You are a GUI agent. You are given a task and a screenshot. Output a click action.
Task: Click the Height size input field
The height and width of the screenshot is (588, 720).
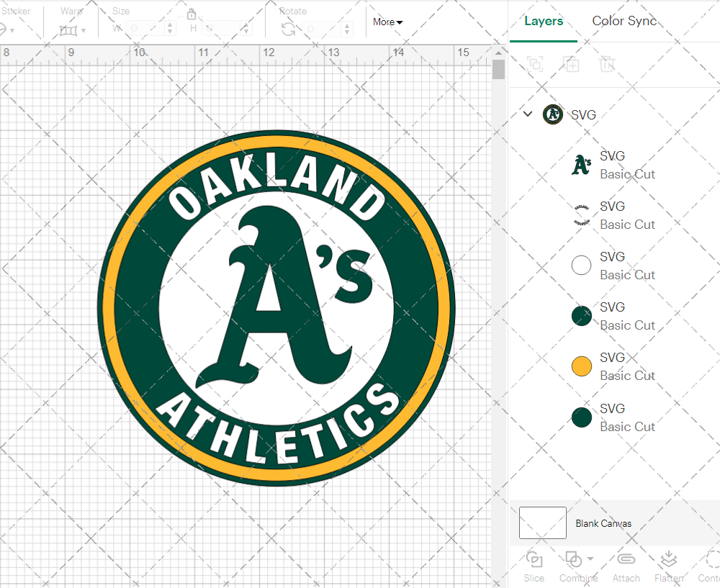(x=221, y=29)
